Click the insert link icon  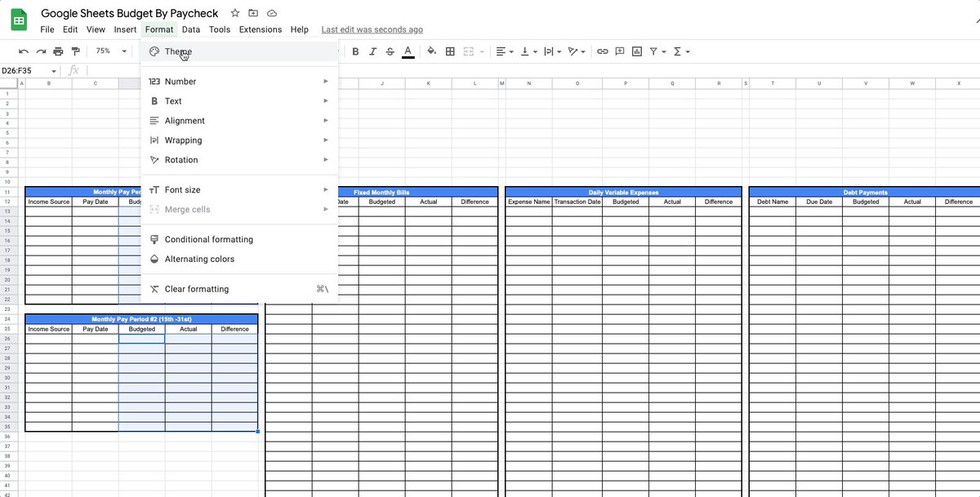pyautogui.click(x=603, y=51)
